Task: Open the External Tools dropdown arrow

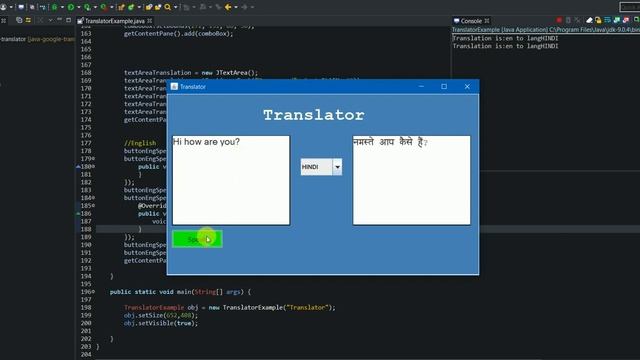Action: 111,7
